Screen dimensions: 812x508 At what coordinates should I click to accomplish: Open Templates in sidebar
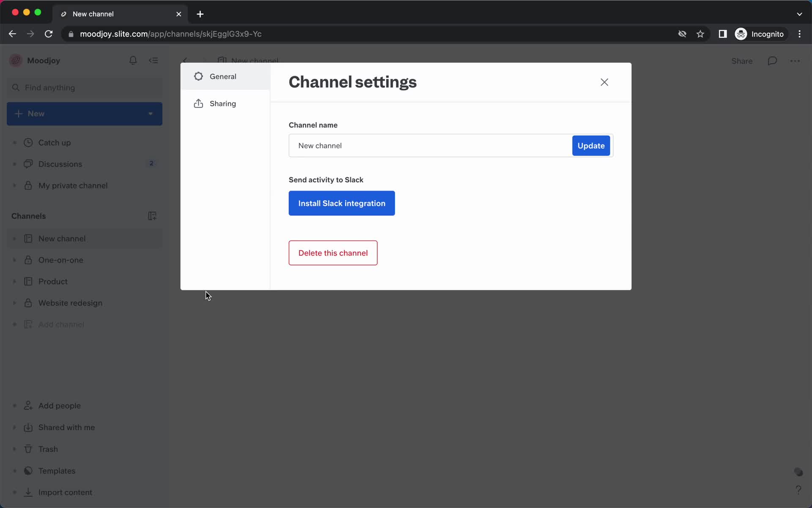(57, 471)
